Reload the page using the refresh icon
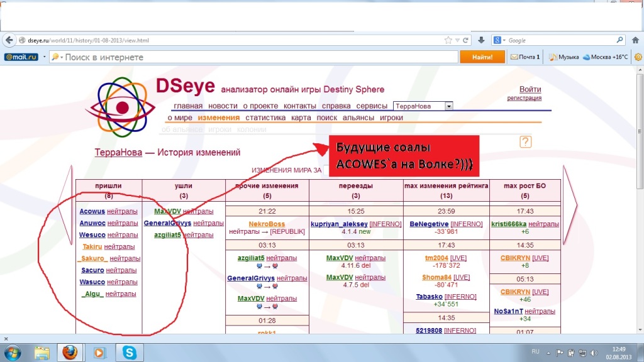The image size is (644, 362). (465, 40)
